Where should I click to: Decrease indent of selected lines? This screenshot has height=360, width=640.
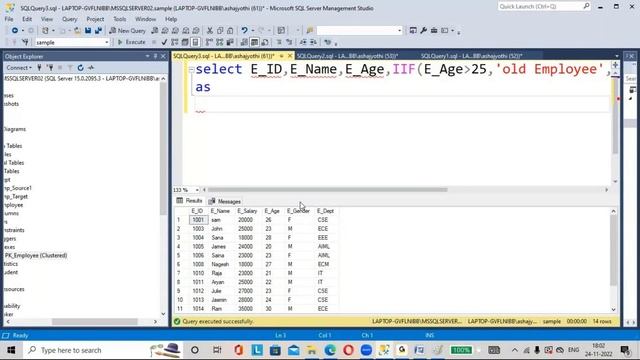coord(303,42)
